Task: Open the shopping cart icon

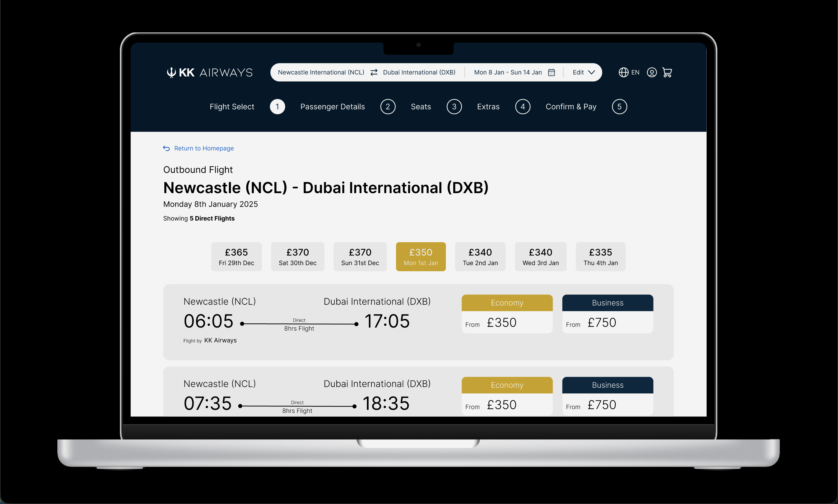Action: point(667,72)
